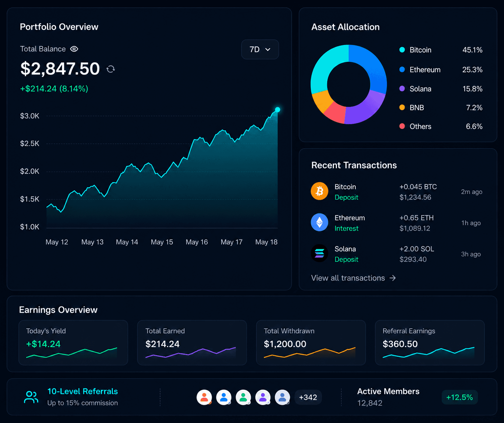Click the +0.045 BTC amount

418,187
